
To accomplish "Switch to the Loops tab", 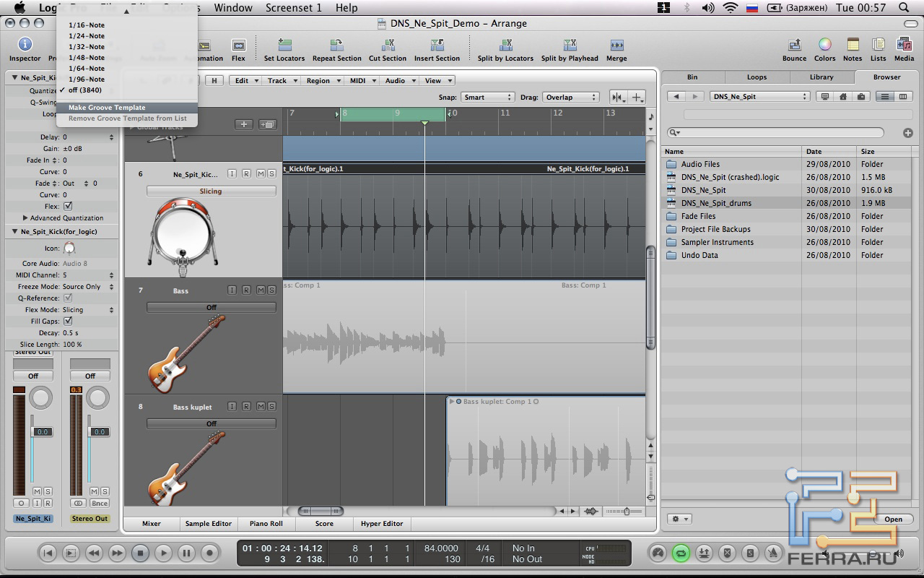I will click(757, 77).
